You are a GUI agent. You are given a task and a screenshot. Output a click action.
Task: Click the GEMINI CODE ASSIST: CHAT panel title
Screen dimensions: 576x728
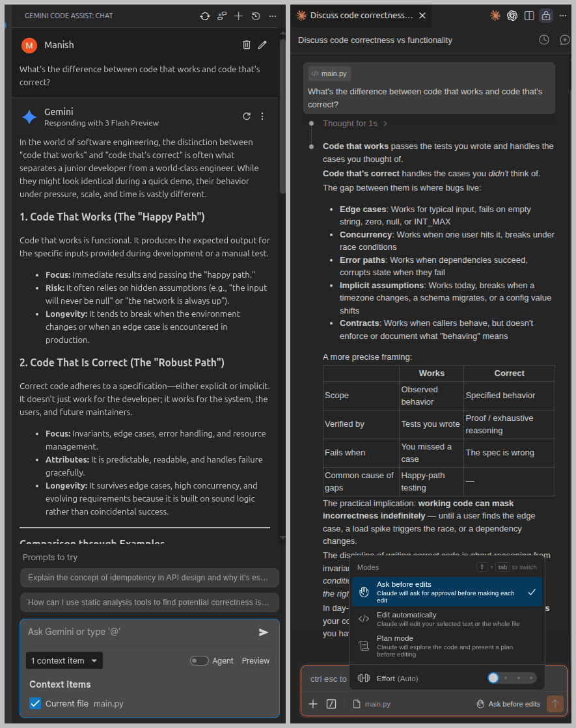pyautogui.click(x=69, y=16)
